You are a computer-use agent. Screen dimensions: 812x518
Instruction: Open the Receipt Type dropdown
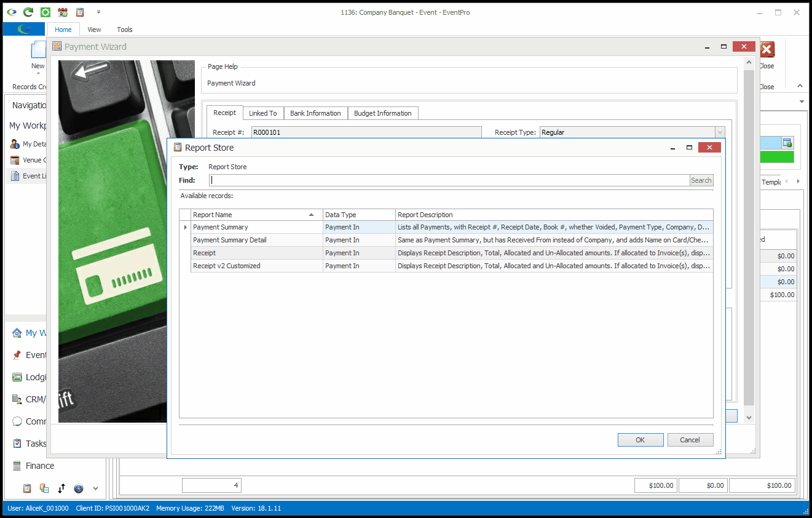(720, 132)
